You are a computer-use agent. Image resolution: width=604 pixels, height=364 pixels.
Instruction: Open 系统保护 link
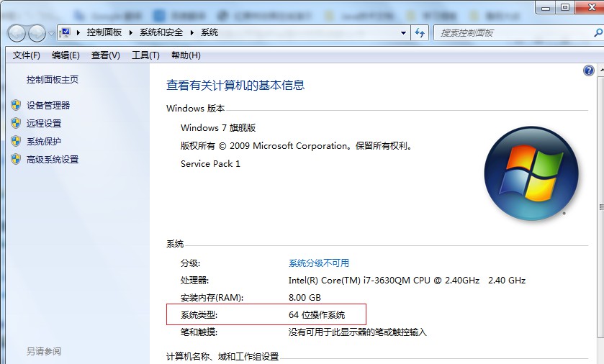(x=44, y=142)
